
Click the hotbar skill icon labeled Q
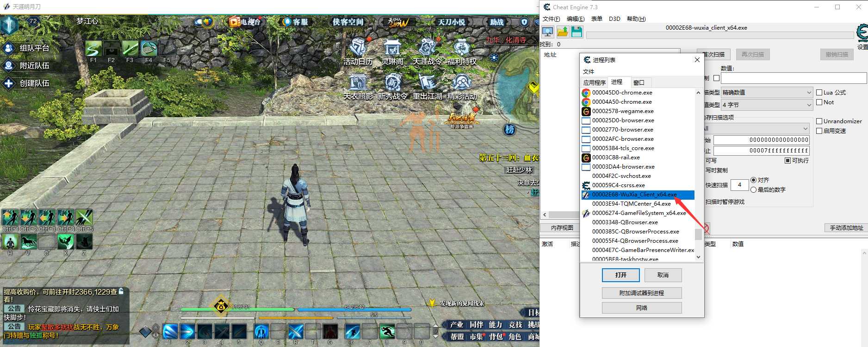(261, 331)
